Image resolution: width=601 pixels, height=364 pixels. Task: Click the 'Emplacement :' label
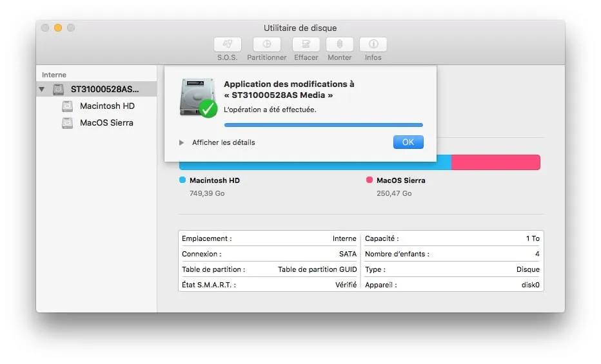(x=206, y=238)
